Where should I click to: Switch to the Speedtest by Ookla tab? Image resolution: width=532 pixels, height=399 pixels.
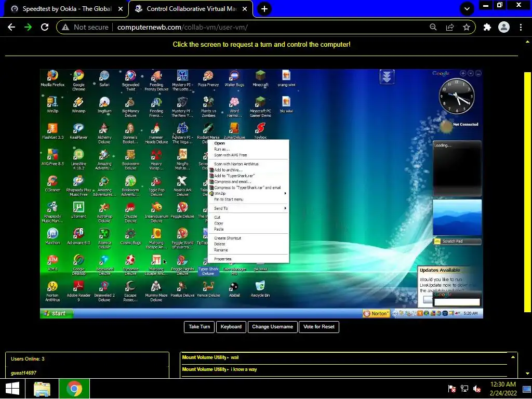(x=66, y=9)
